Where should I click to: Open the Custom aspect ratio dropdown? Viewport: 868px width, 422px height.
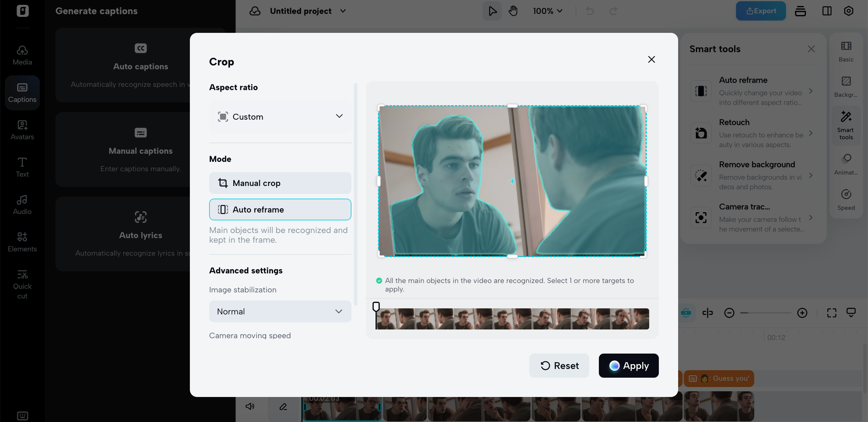pos(280,117)
